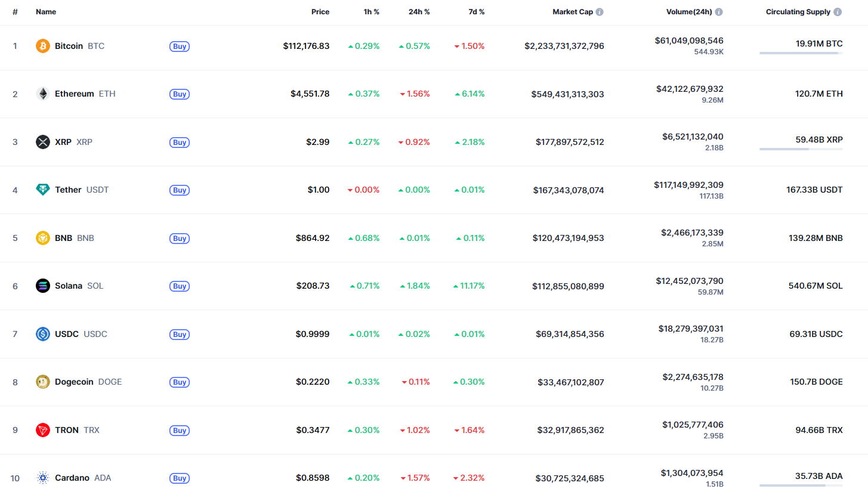The width and height of the screenshot is (868, 501).
Task: Sort table by Name column header
Action: point(46,12)
